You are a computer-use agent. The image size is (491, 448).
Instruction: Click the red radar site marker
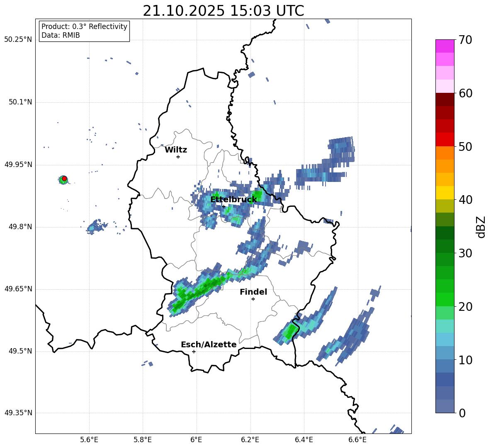click(64, 179)
